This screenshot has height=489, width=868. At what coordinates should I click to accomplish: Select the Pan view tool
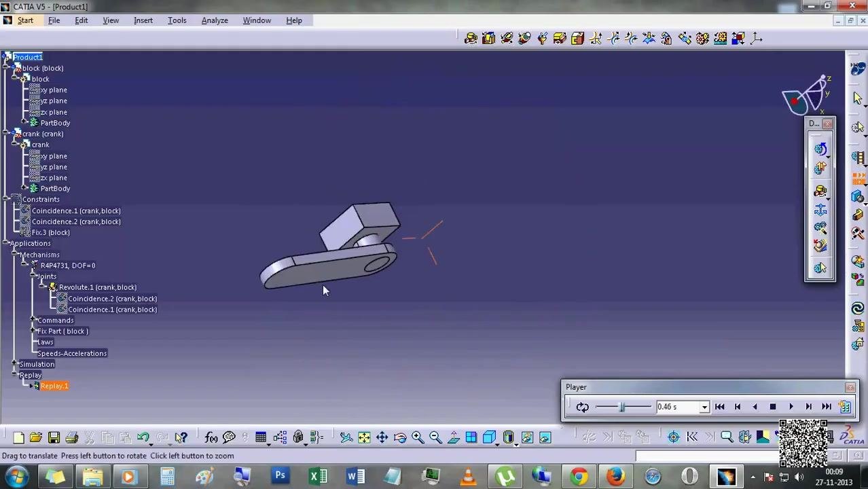[382, 438]
